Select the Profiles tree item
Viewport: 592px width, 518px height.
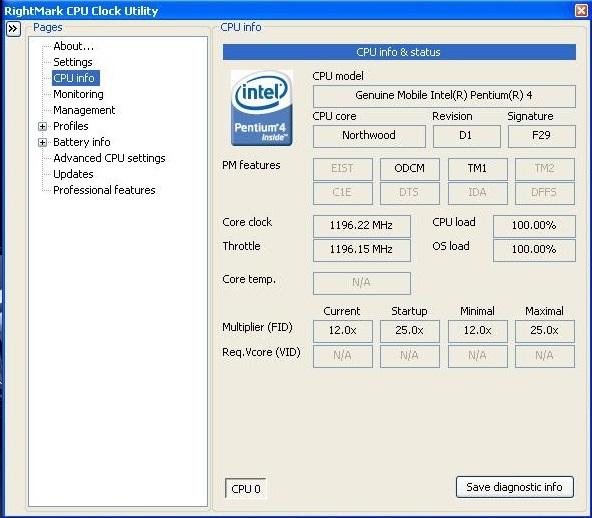coord(71,126)
